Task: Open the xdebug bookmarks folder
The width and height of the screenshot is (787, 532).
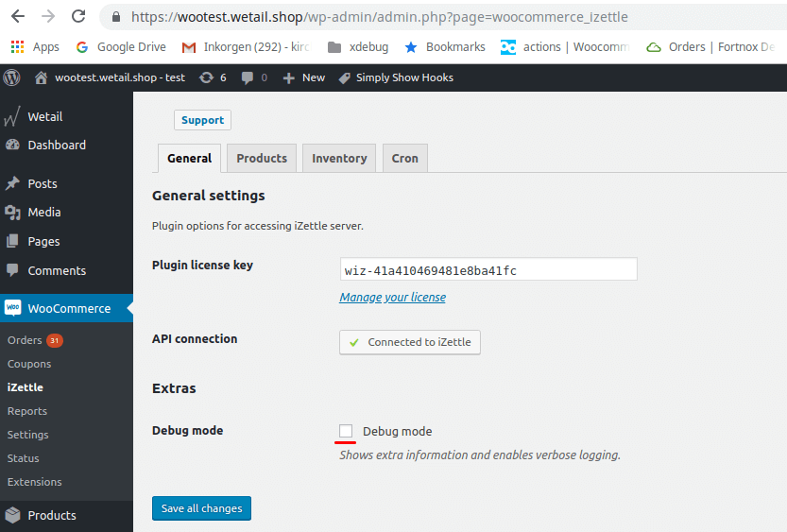Action: 357,46
